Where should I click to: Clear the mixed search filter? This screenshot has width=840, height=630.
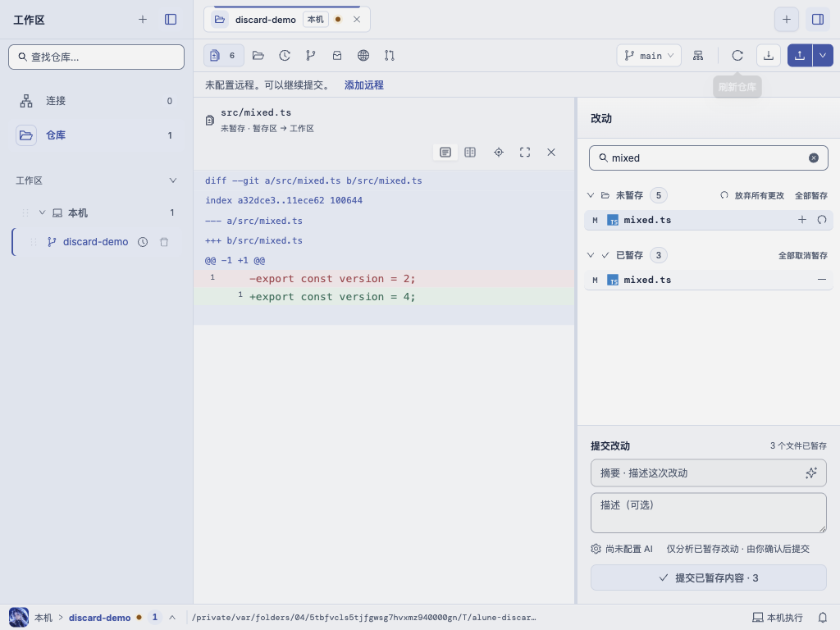click(813, 158)
